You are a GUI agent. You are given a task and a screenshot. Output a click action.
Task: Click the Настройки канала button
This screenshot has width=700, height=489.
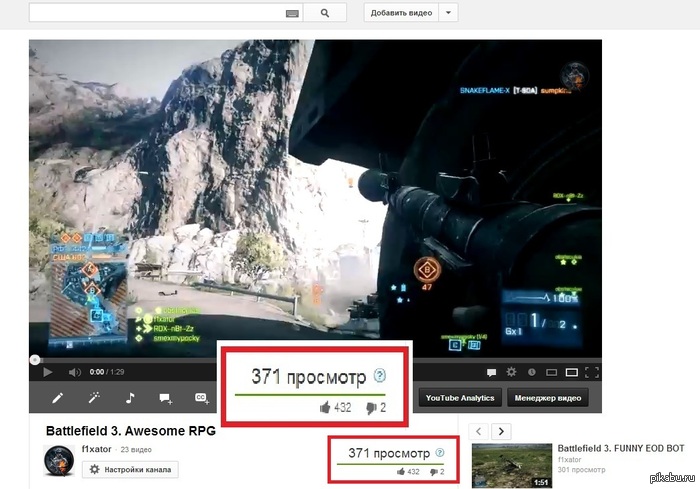[130, 470]
